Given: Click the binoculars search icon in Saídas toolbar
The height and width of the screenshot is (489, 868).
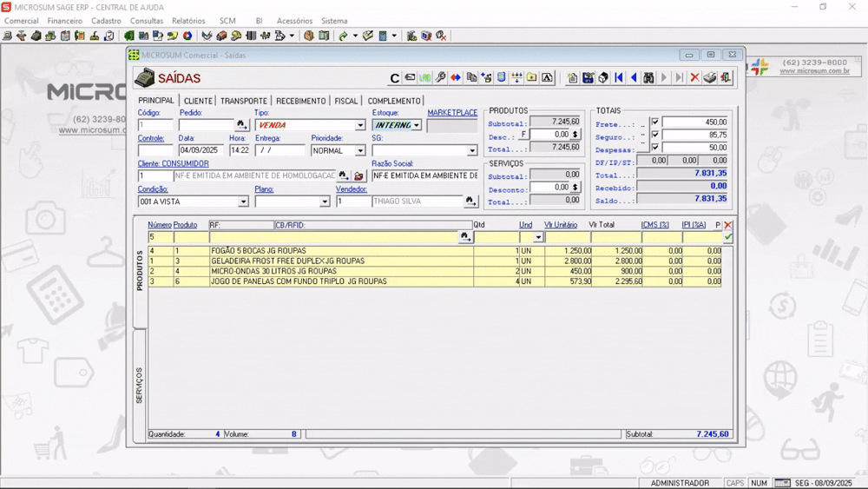Looking at the screenshot, I should (x=648, y=77).
